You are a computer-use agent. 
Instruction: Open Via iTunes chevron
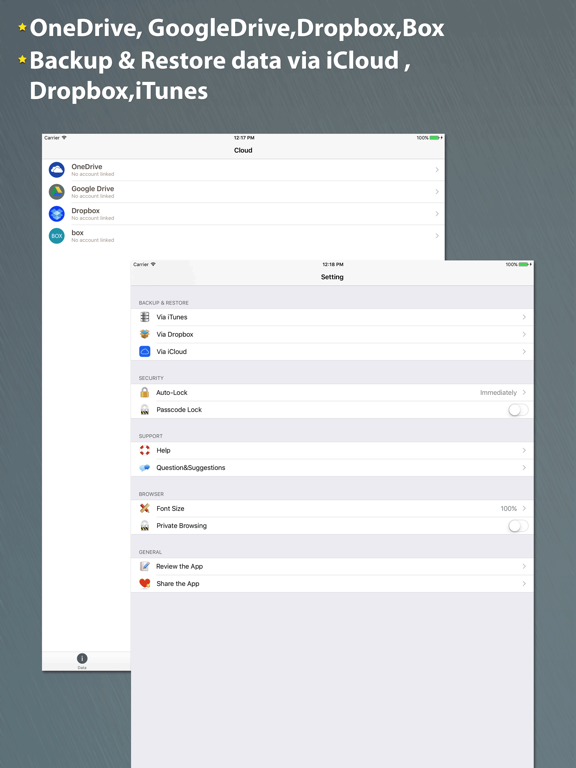(x=524, y=317)
